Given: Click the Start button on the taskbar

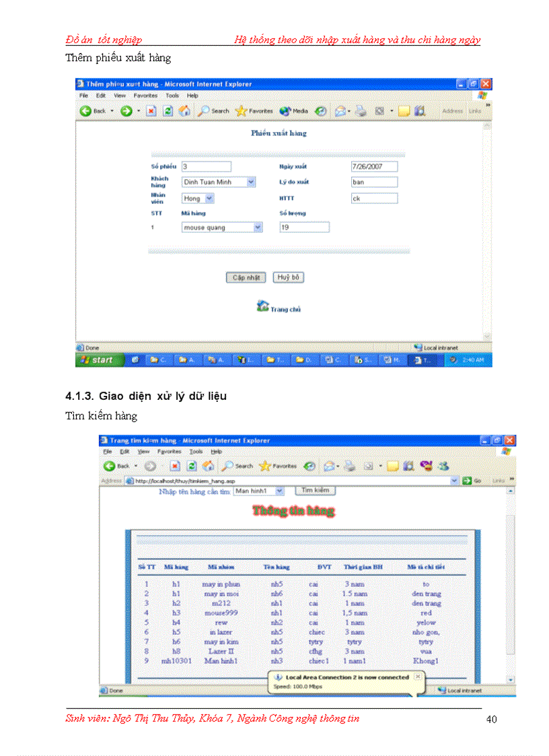Looking at the screenshot, I should tap(99, 359).
